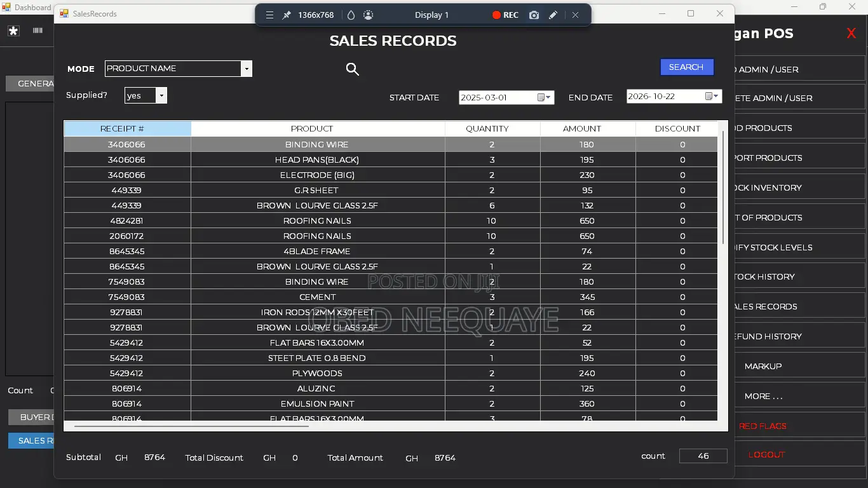This screenshot has height=488, width=868.
Task: Open SALES RECORDS in POS sidebar
Action: (800, 306)
